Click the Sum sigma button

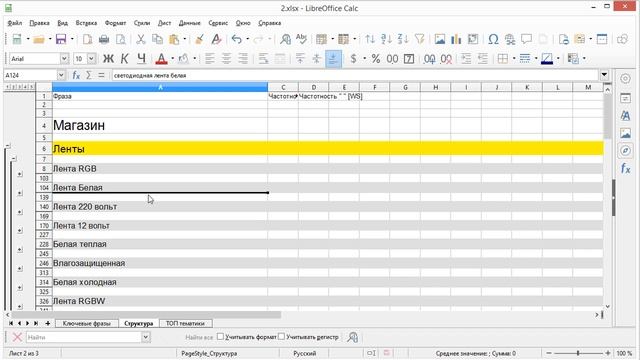pos(88,76)
